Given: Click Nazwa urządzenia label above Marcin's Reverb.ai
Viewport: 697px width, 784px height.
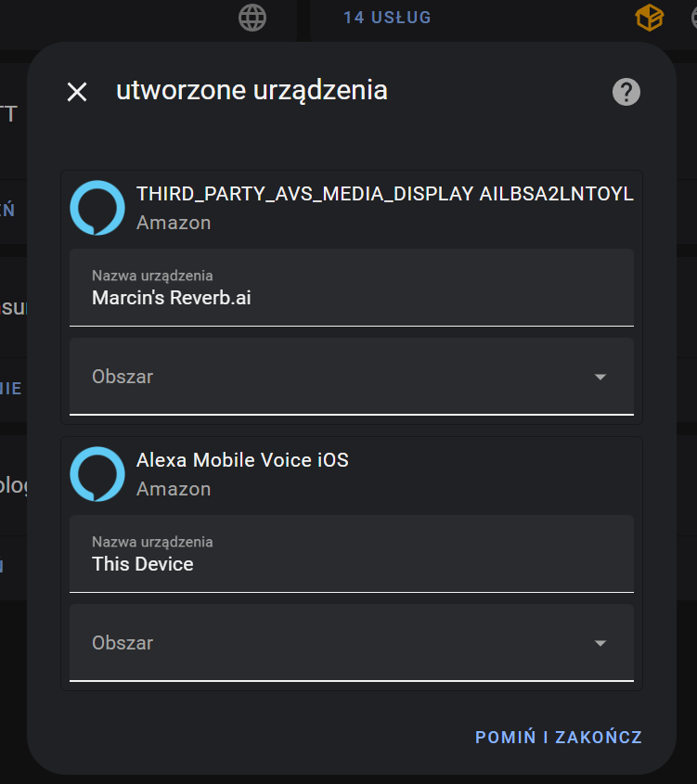Looking at the screenshot, I should tap(152, 276).
